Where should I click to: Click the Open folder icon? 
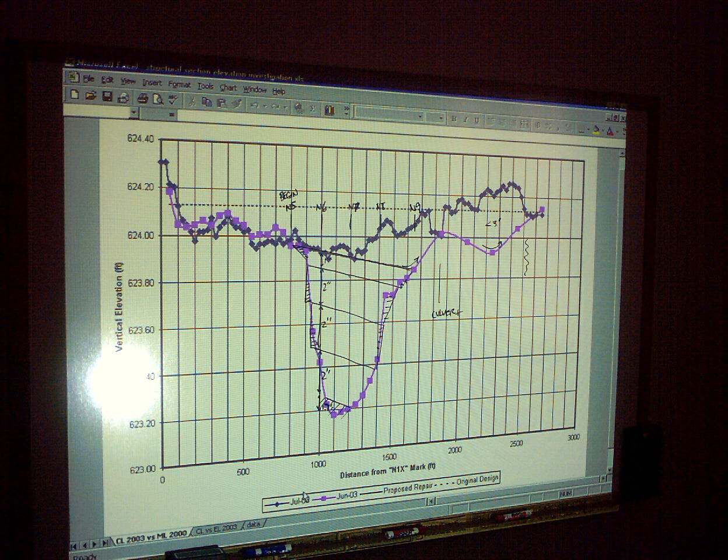pyautogui.click(x=90, y=96)
